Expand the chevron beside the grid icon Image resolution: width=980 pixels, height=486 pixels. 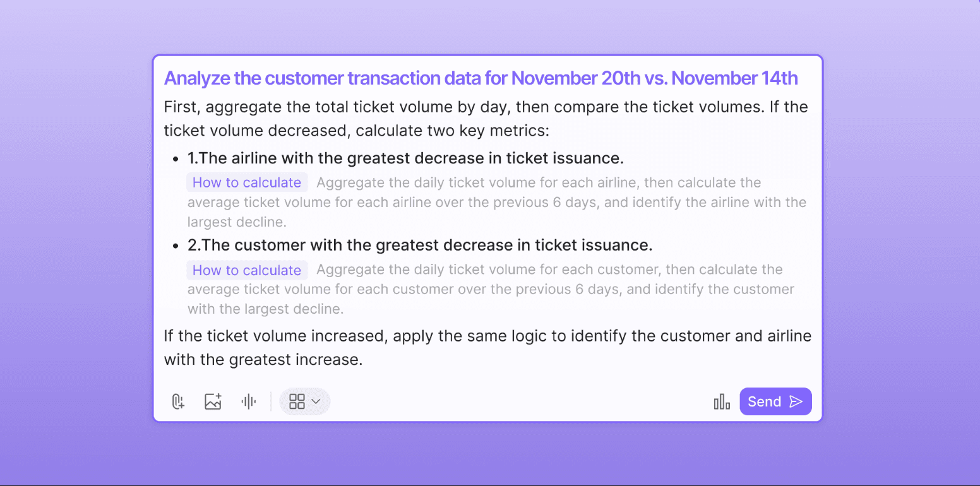(x=316, y=402)
